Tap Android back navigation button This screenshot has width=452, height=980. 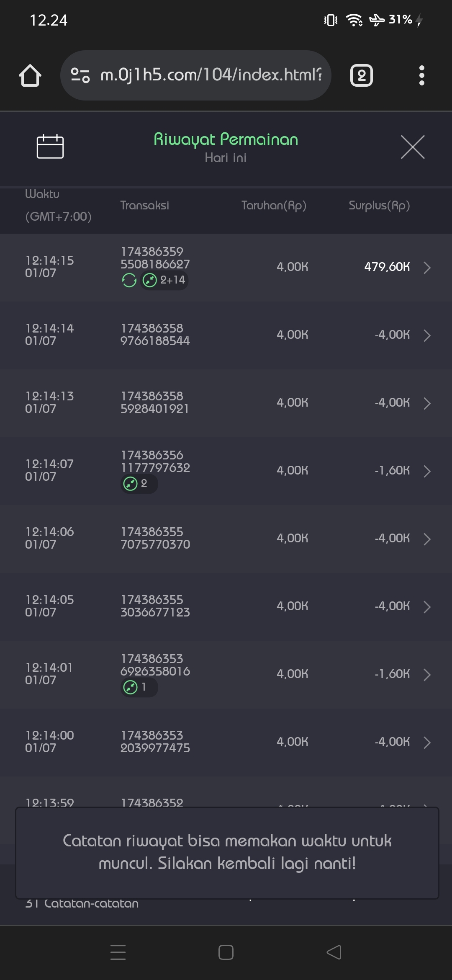(x=334, y=952)
